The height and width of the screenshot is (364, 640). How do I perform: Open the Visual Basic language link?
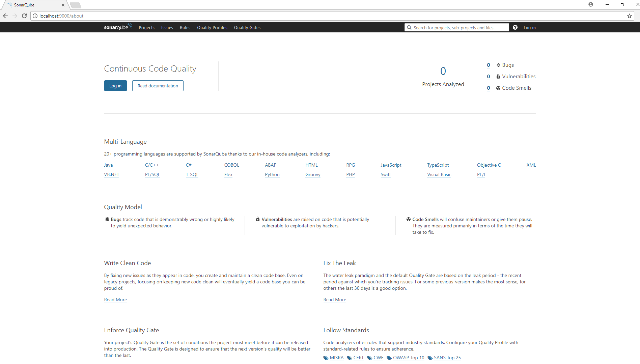pyautogui.click(x=439, y=174)
